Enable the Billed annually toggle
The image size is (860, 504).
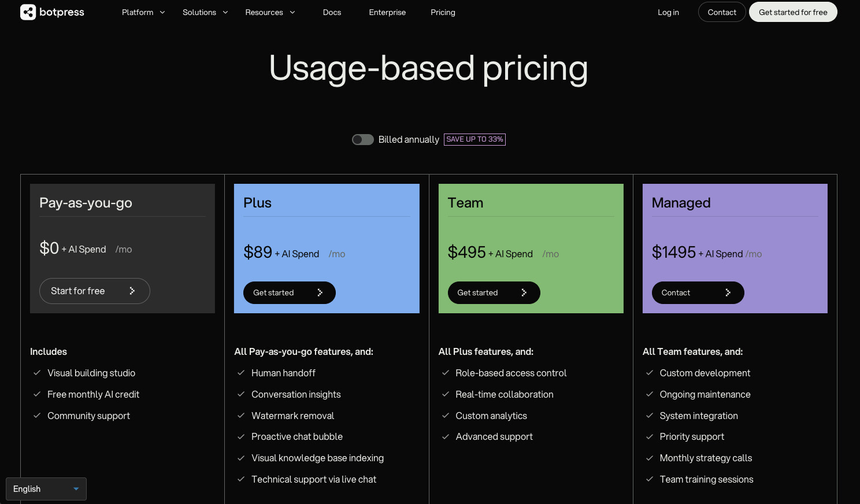(x=362, y=139)
